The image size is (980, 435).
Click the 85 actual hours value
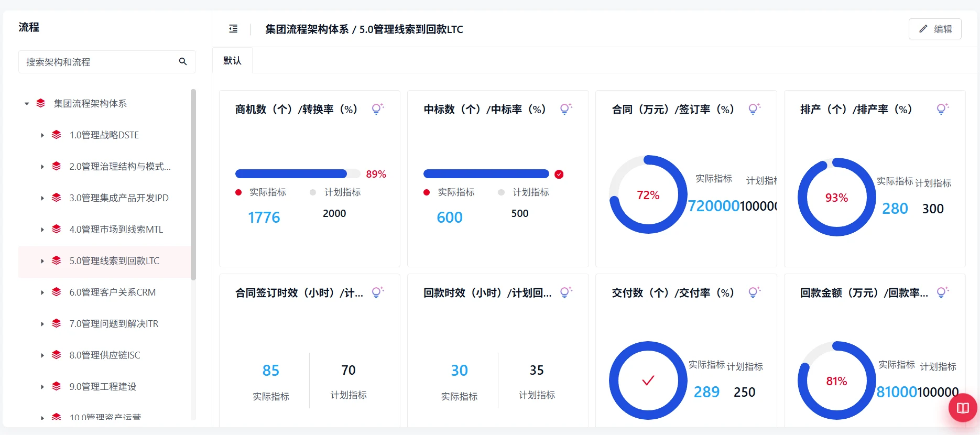pos(271,371)
